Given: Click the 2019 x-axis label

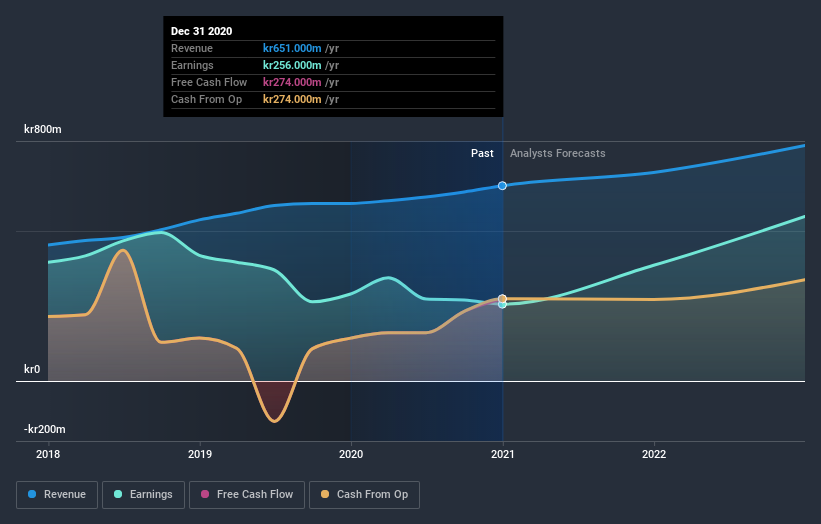Looking at the screenshot, I should point(199,454).
